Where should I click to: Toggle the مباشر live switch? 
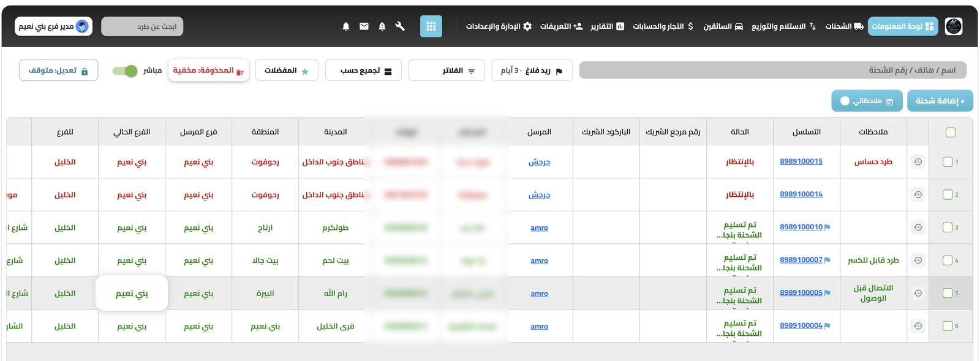click(125, 70)
